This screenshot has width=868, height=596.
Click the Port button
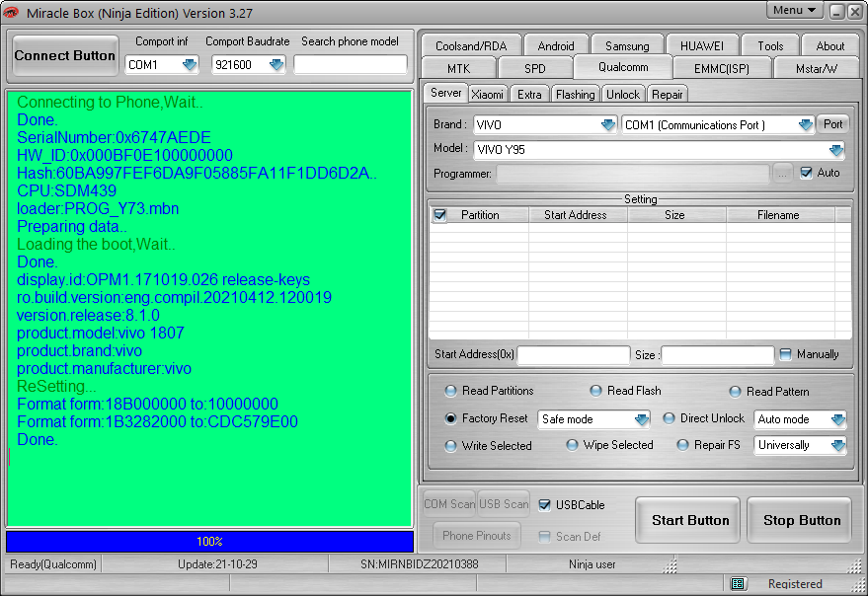pyautogui.click(x=832, y=124)
